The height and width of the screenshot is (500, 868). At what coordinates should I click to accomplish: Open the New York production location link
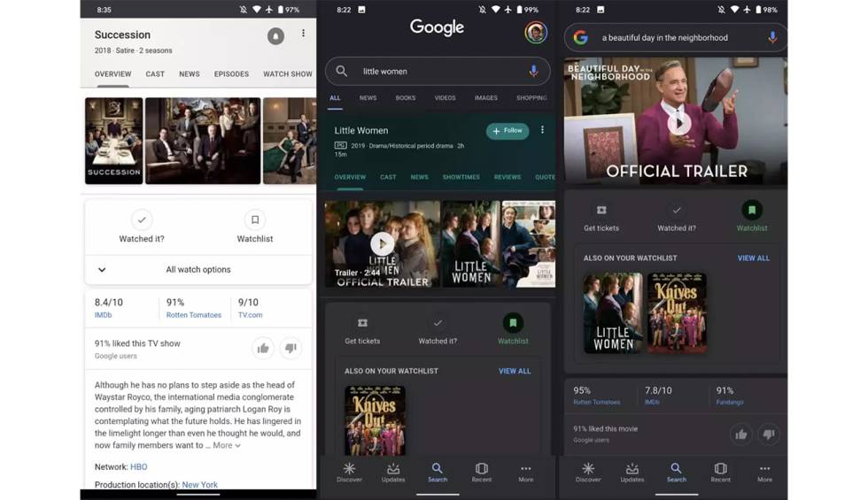point(200,485)
